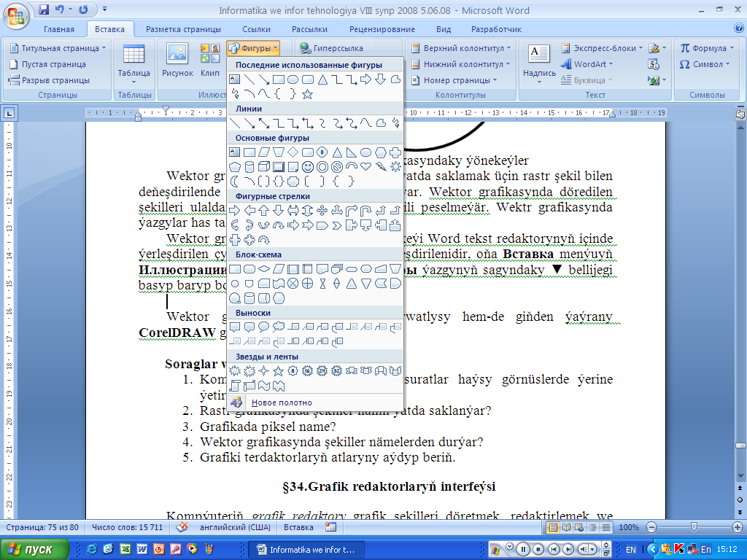This screenshot has height=560, width=747.
Task: Click the zoom slider handle
Action: [694, 527]
